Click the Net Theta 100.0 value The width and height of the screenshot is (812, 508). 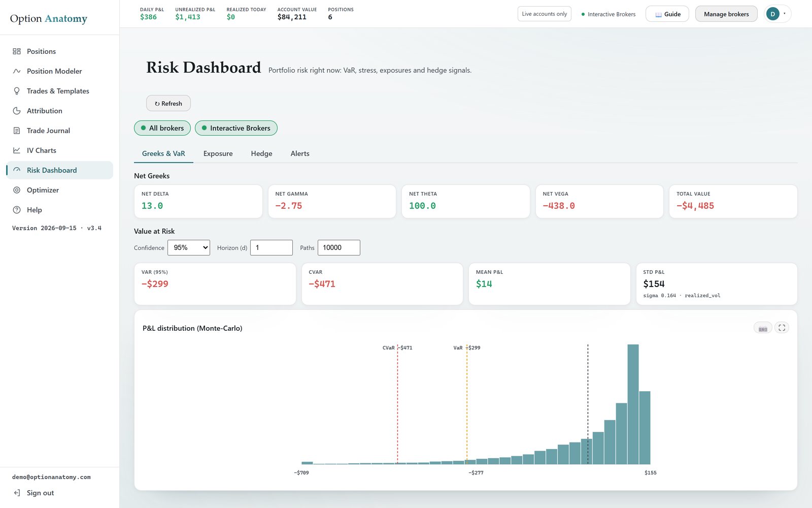422,206
